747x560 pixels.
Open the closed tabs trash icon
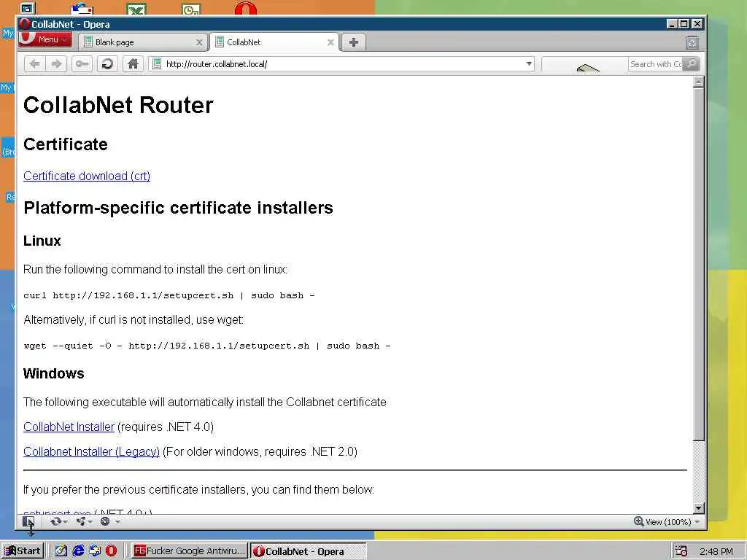pos(692,42)
